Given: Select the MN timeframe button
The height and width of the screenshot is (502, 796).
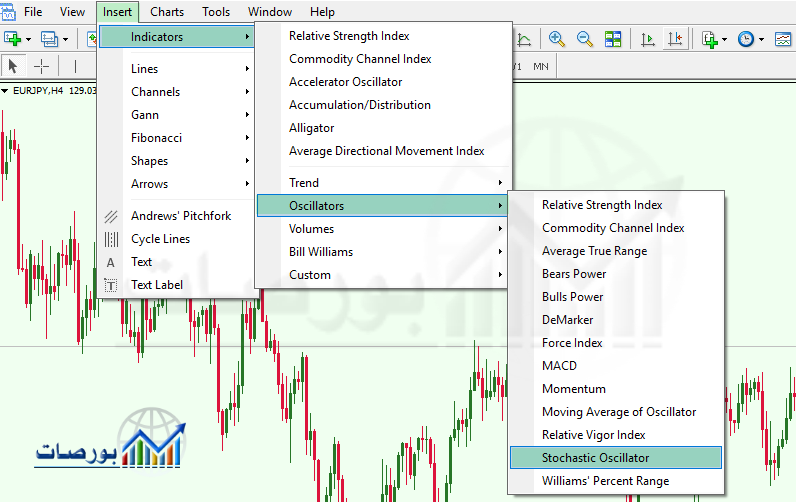Looking at the screenshot, I should click(x=541, y=66).
